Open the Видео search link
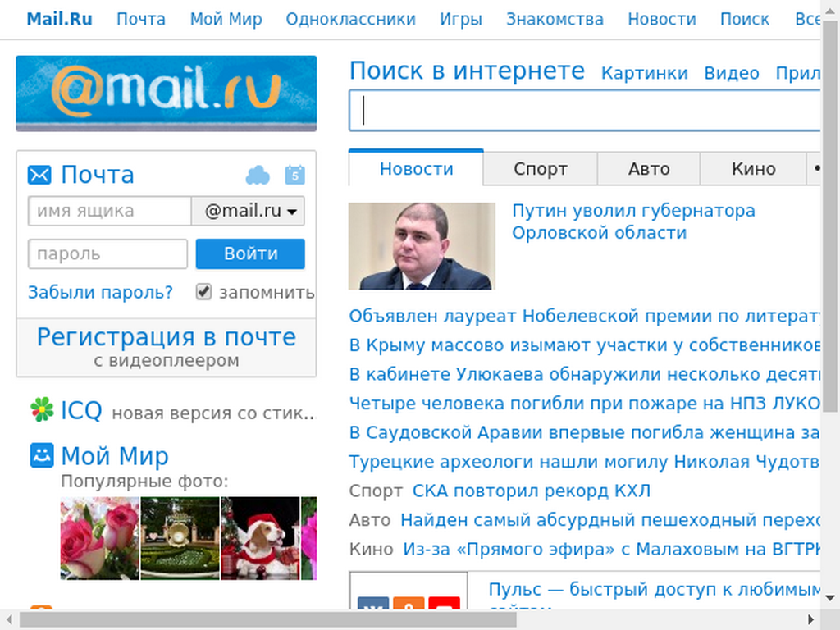Image resolution: width=840 pixels, height=630 pixels. pyautogui.click(x=732, y=73)
